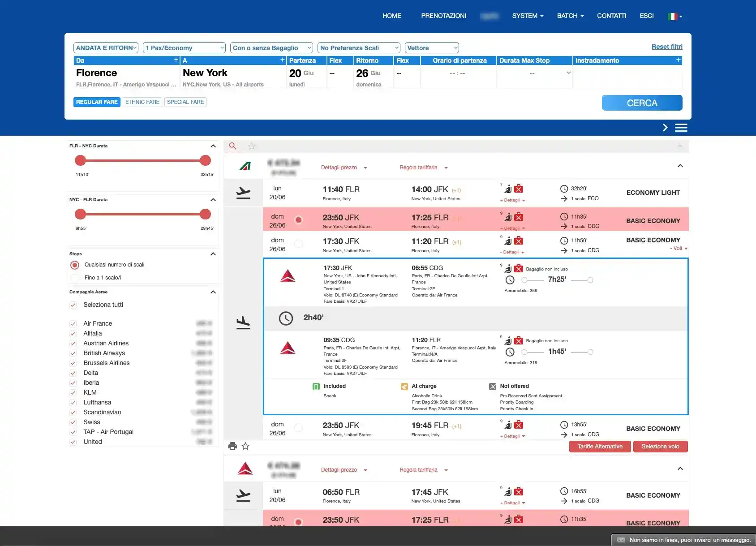
Task: Click the CERCA search button
Action: tap(641, 103)
